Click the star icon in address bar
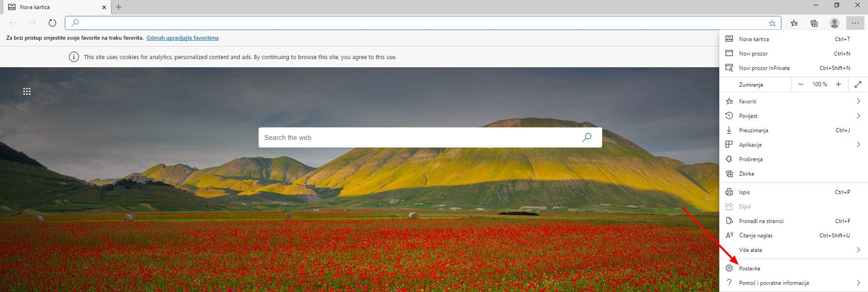The width and height of the screenshot is (868, 292). (x=772, y=23)
